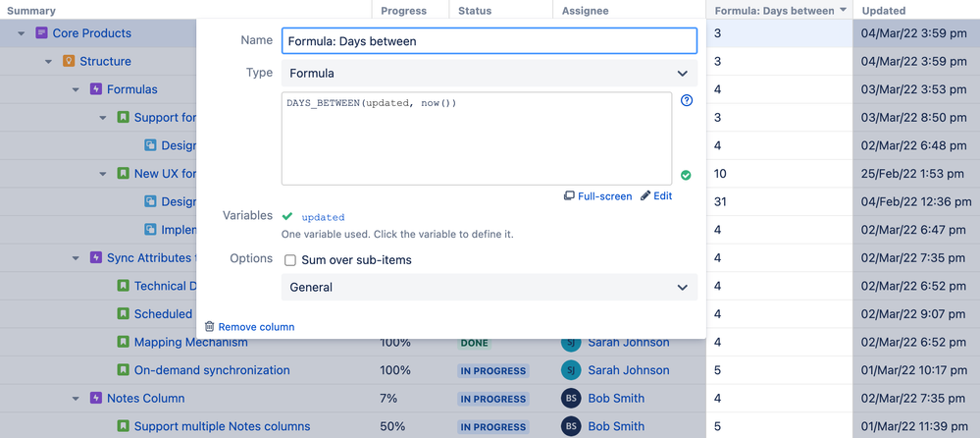Collapse the Core Products row
The height and width of the screenshot is (438, 980).
pos(22,33)
